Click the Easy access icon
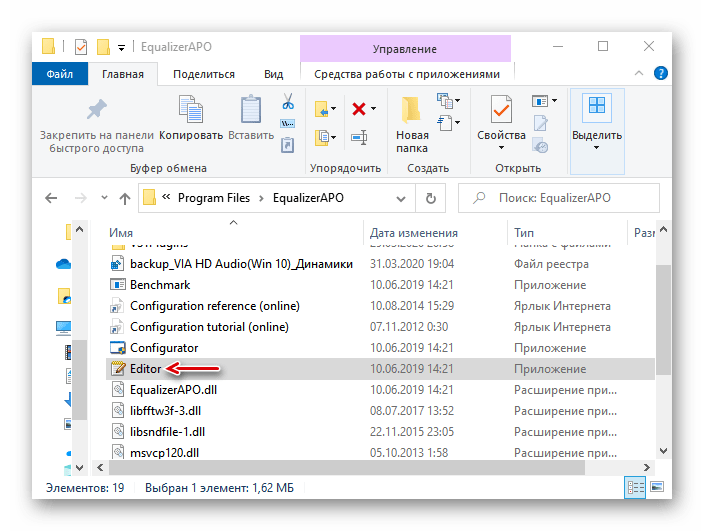 (x=444, y=123)
